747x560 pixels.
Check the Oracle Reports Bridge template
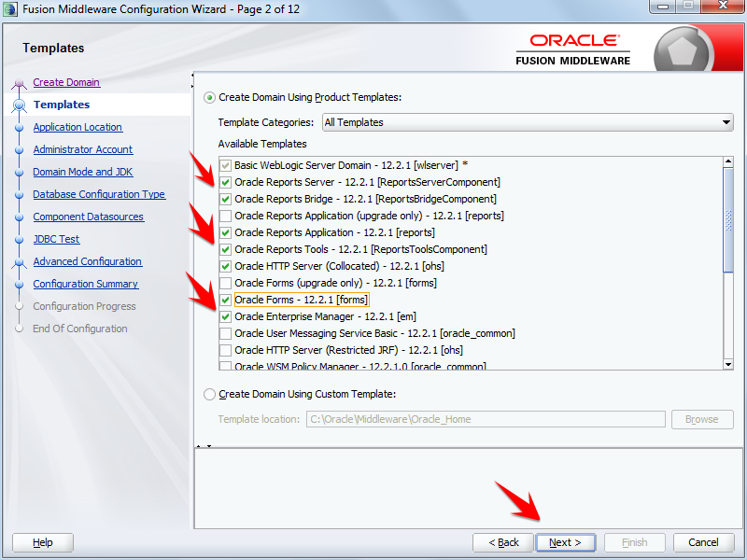224,199
